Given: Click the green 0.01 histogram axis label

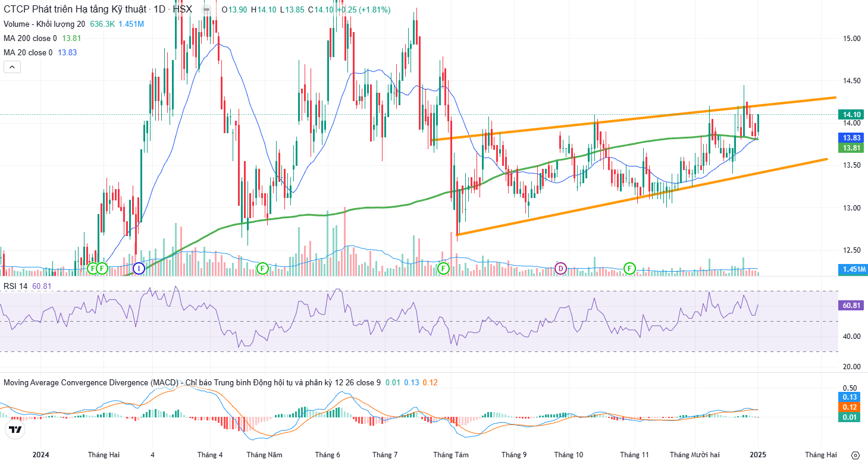Looking at the screenshot, I should [x=848, y=417].
